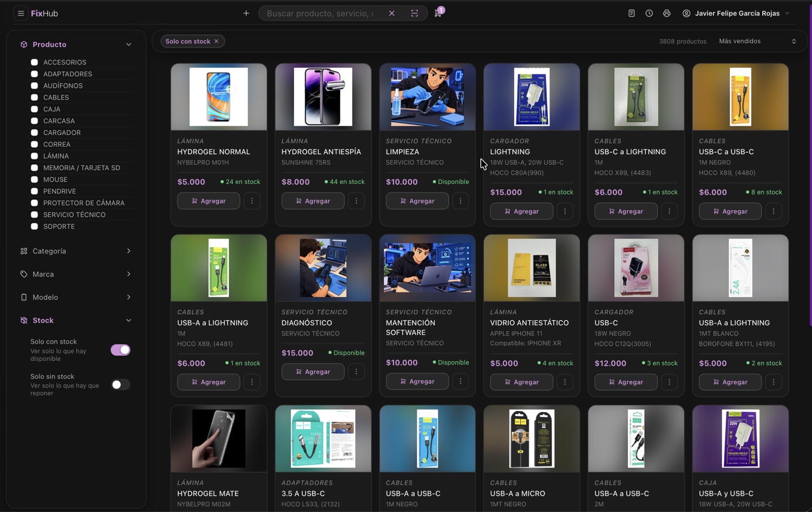Open more options for MANTENCIÓN SOFTWARE card

pyautogui.click(x=461, y=381)
